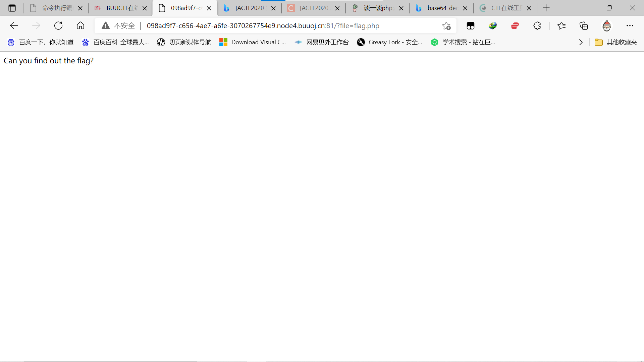Open the Favorites list
This screenshot has width=644, height=362.
(561, 25)
